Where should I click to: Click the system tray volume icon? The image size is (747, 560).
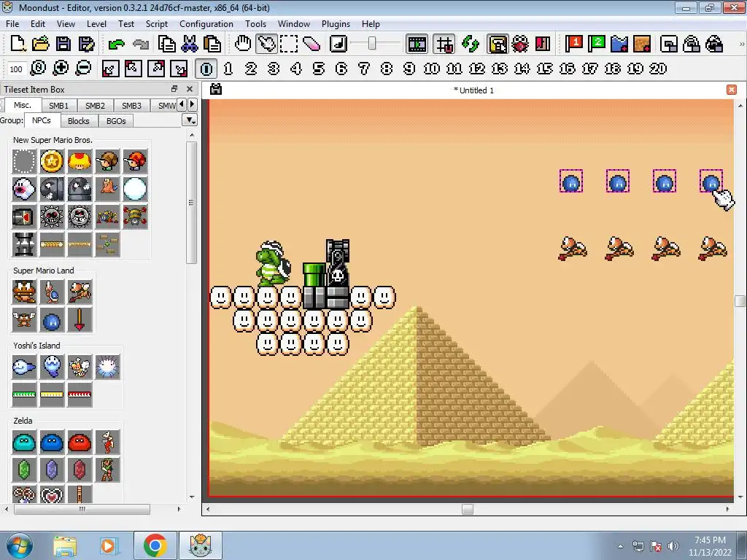pyautogui.click(x=673, y=546)
